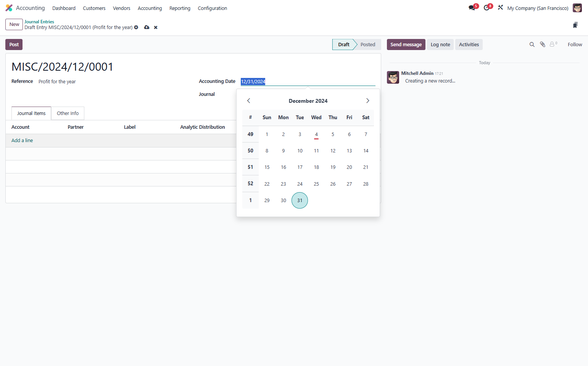
Task: Post the journal entry
Action: [x=14, y=45]
